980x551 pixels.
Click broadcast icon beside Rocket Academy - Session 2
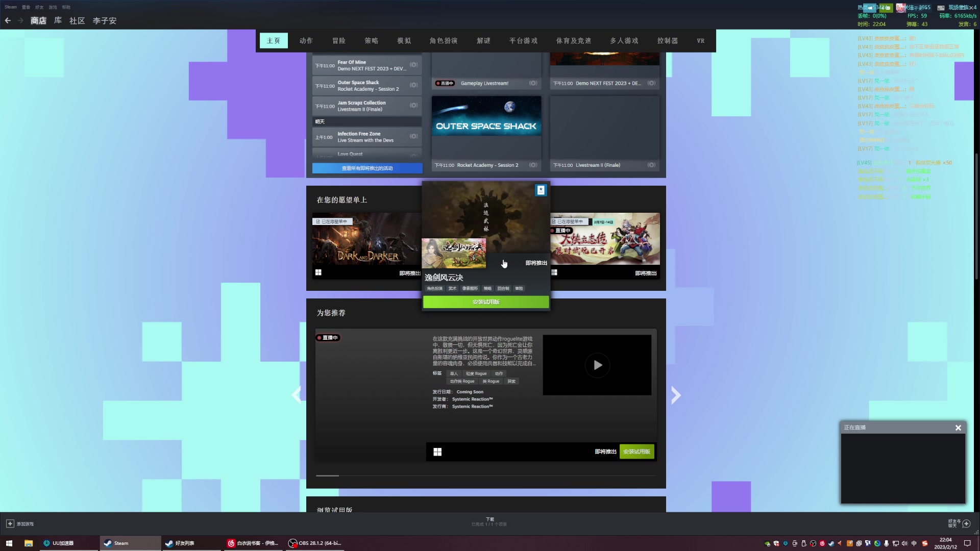[533, 165]
